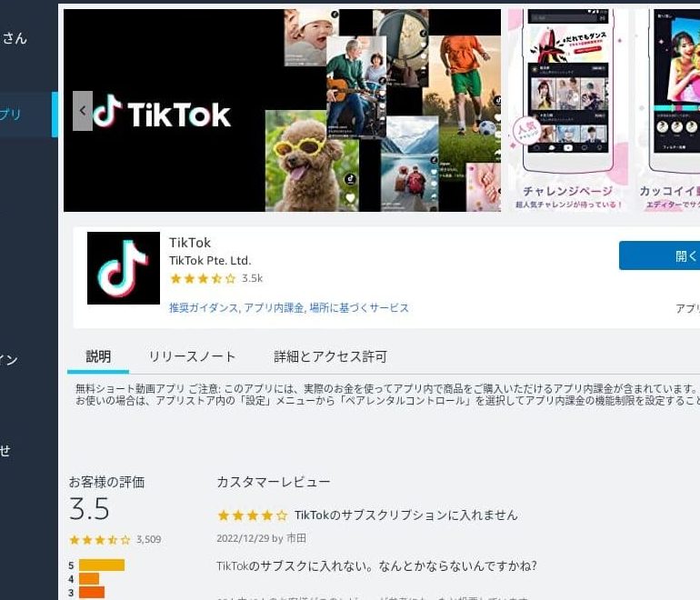This screenshot has width=700, height=600.
Task: Click the TikTok Pte. Ltd. developer name
Action: pos(210,260)
